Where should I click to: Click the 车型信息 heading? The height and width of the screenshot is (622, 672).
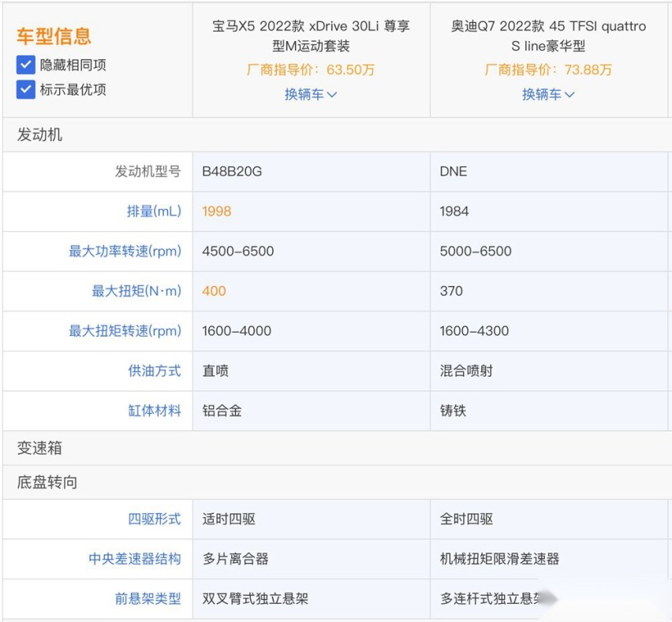[54, 36]
